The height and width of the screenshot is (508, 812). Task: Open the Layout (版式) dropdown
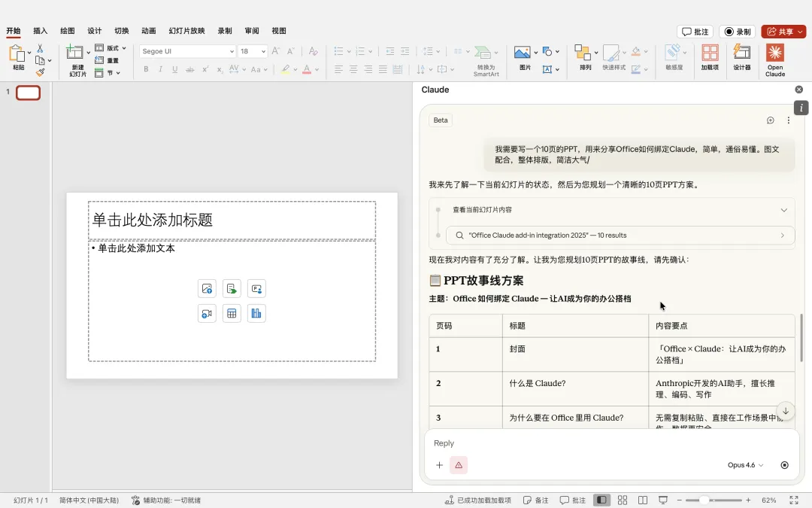[111, 47]
